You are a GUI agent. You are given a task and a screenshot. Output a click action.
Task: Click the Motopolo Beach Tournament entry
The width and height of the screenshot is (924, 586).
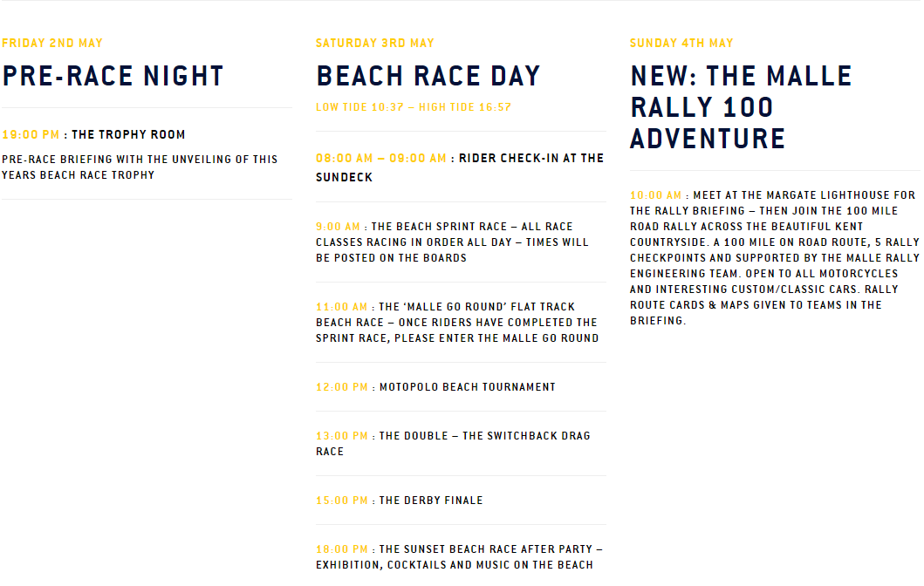tap(435, 387)
